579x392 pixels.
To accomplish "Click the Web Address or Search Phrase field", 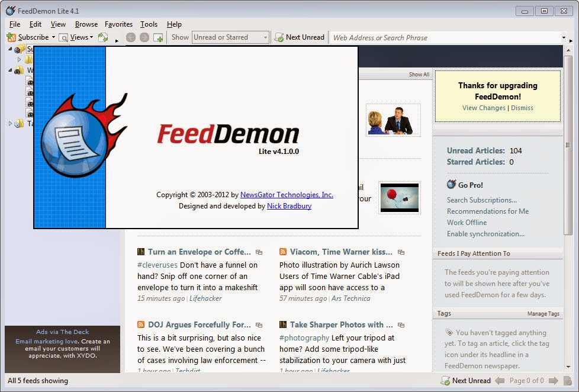I will [x=445, y=38].
